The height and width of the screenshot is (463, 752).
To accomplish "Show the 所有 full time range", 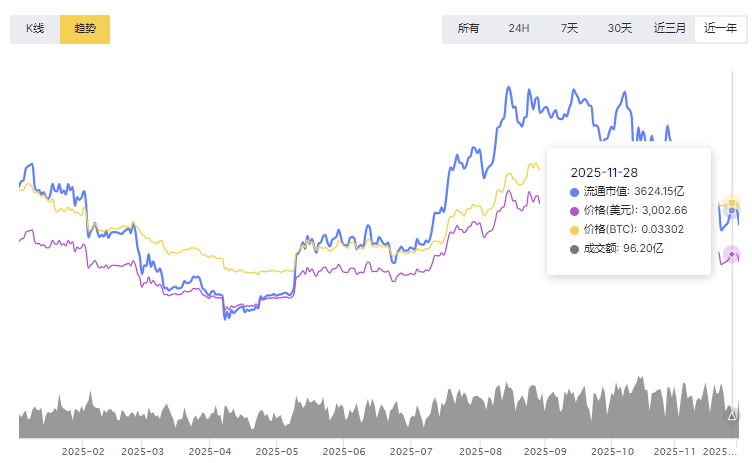I will click(x=468, y=28).
